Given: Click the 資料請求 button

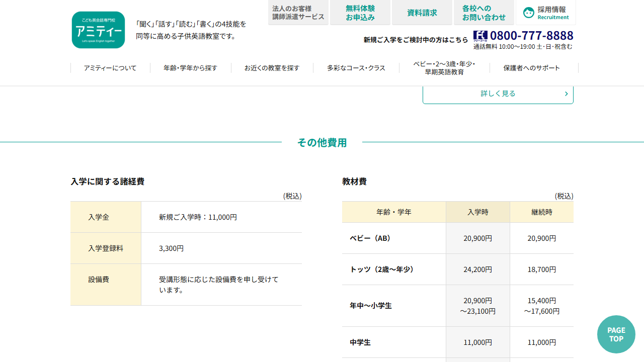Looking at the screenshot, I should click(422, 13).
